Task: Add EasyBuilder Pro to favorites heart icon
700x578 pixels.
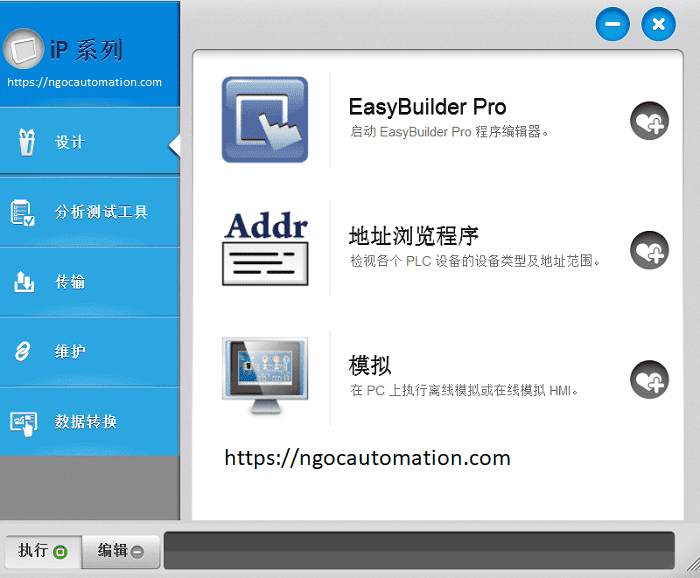Action: coord(649,121)
